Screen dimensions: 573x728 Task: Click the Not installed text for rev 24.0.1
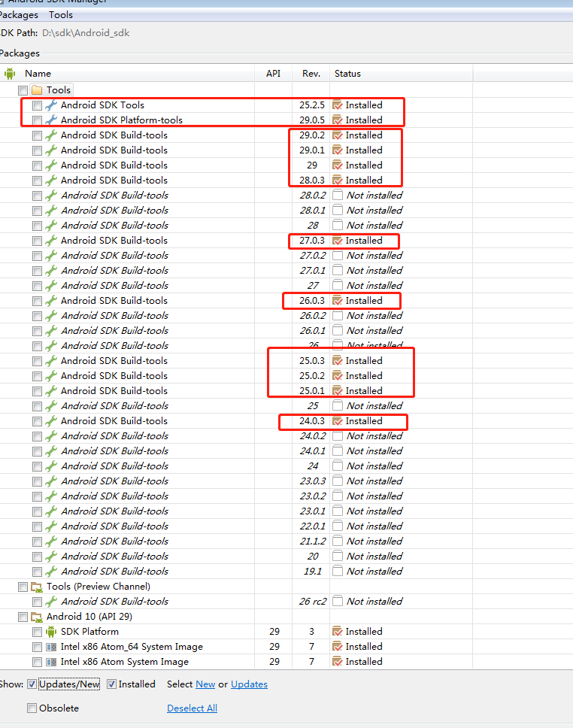click(x=374, y=451)
